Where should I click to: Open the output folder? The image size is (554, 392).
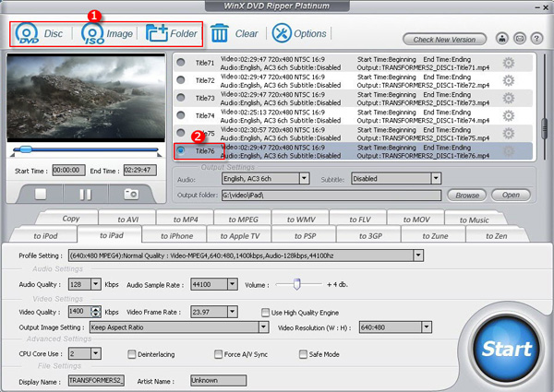tap(511, 195)
